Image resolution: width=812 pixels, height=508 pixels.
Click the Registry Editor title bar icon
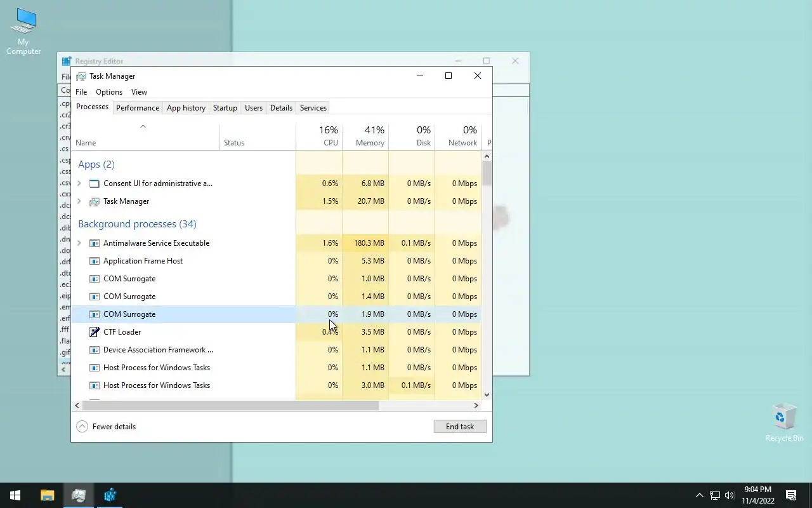pos(67,61)
